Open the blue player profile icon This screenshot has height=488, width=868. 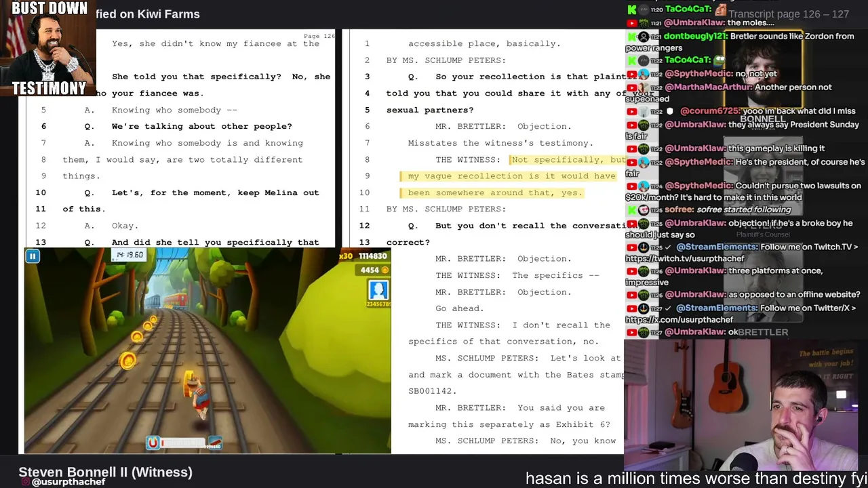(378, 290)
